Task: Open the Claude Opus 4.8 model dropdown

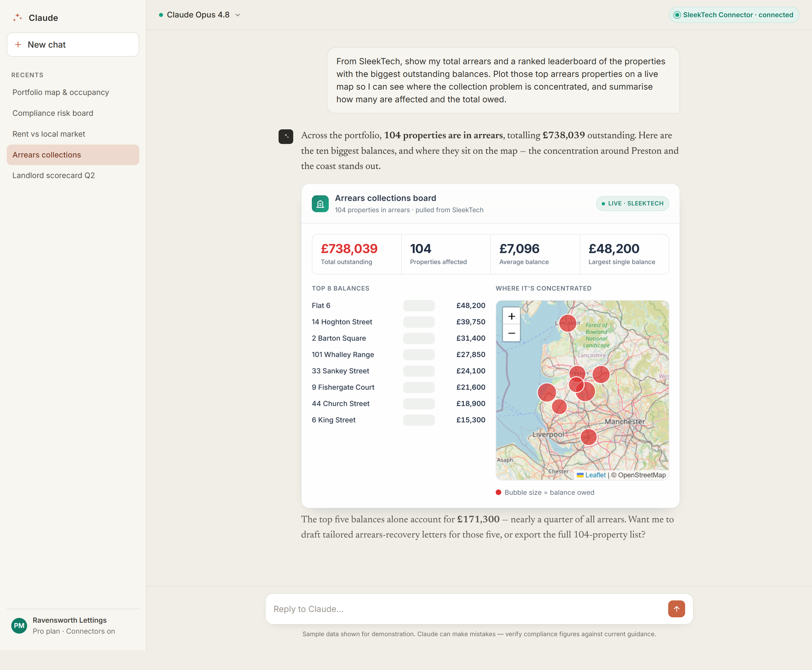Action: click(200, 15)
